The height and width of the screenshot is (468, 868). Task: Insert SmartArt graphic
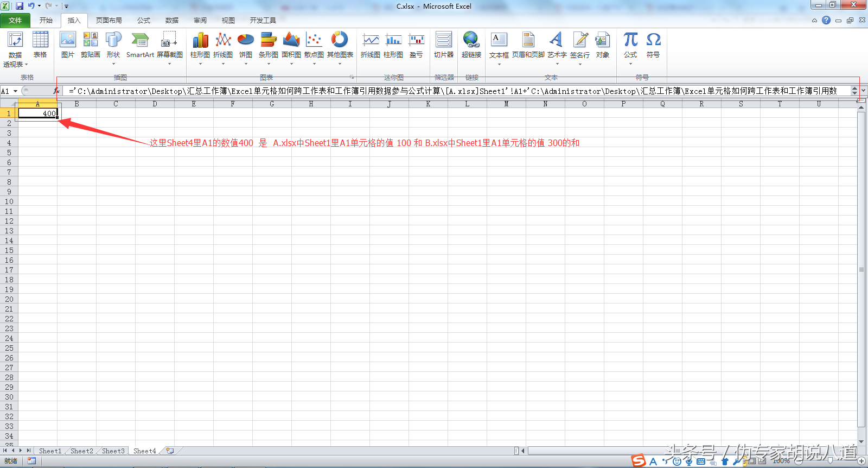(140, 45)
